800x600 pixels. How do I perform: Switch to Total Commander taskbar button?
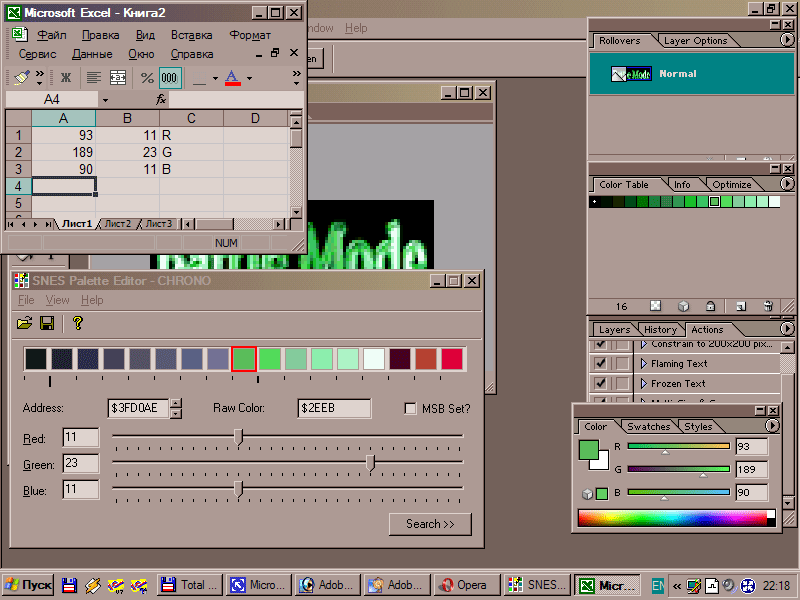190,585
